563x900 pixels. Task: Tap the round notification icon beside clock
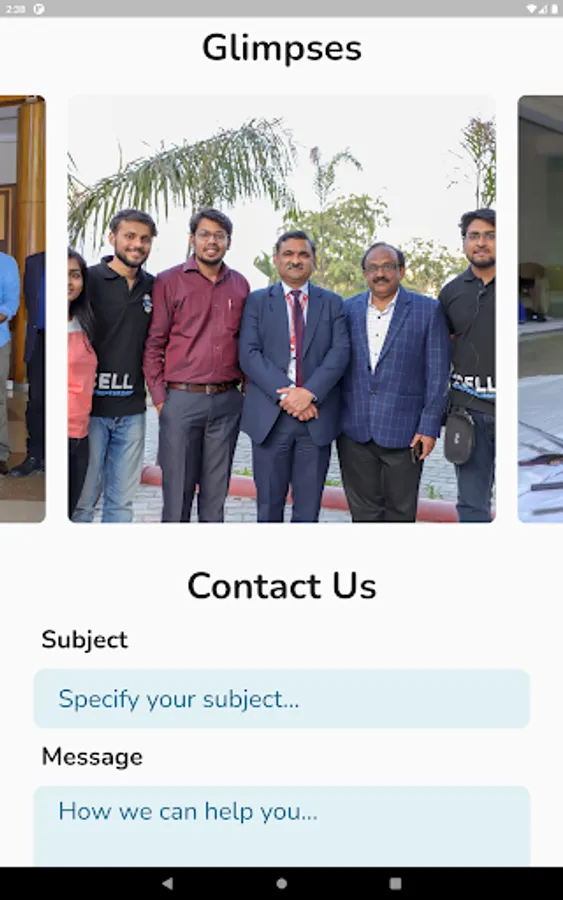(39, 9)
